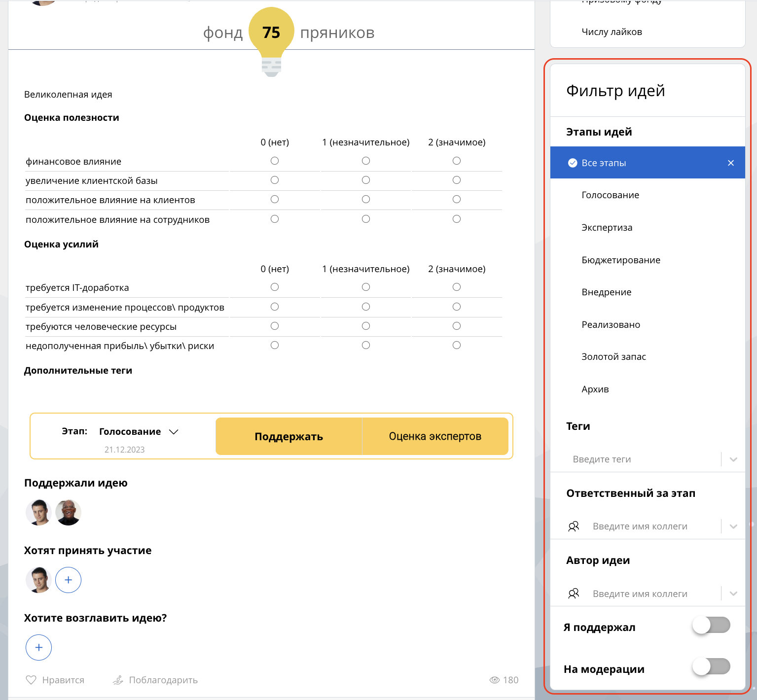
Task: Expand the Автор идеи dropdown arrow
Action: tap(733, 594)
